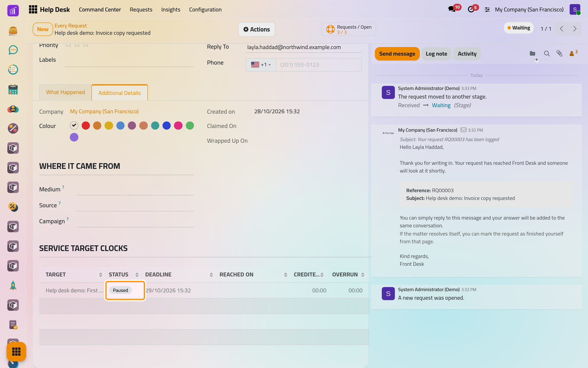Click the Medium input field
This screenshot has height=368, width=588.
point(135,189)
